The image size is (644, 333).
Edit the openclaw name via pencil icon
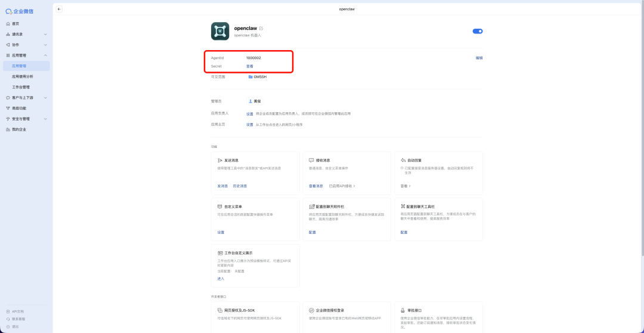(261, 29)
